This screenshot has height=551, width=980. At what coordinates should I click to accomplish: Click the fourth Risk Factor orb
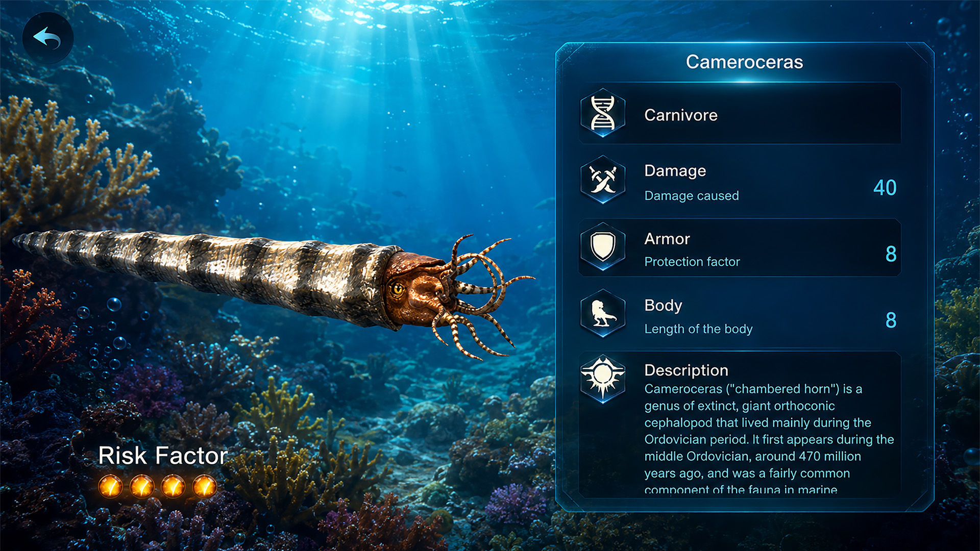click(205, 486)
